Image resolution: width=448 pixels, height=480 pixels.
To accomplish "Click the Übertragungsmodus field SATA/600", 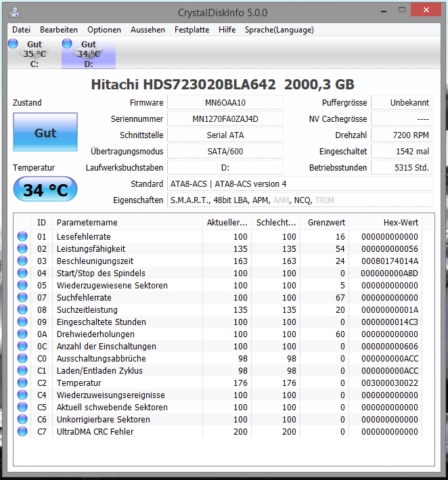I will 225,151.
